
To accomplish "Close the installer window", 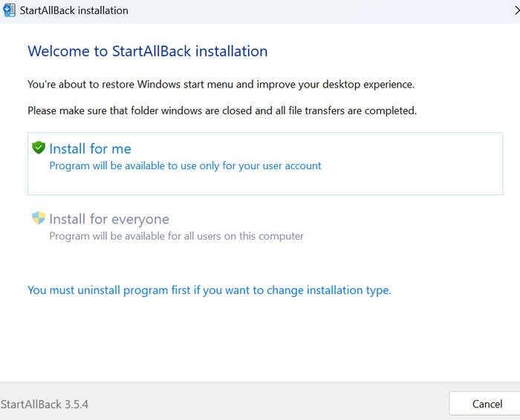I will 517,10.
